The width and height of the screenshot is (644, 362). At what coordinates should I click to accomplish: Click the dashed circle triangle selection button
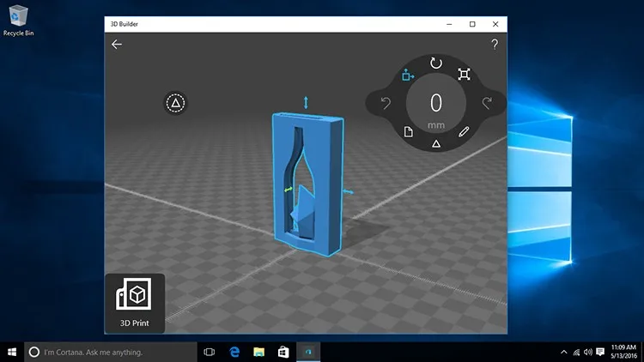point(175,103)
